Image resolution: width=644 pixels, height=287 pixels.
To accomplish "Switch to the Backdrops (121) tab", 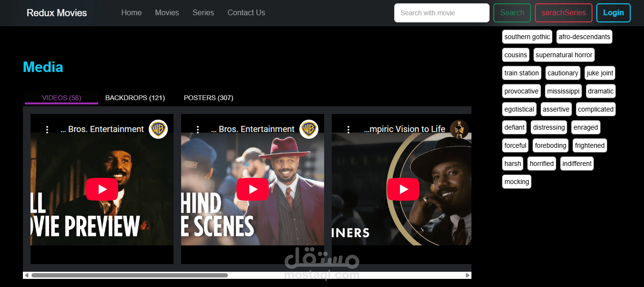I will pyautogui.click(x=135, y=98).
